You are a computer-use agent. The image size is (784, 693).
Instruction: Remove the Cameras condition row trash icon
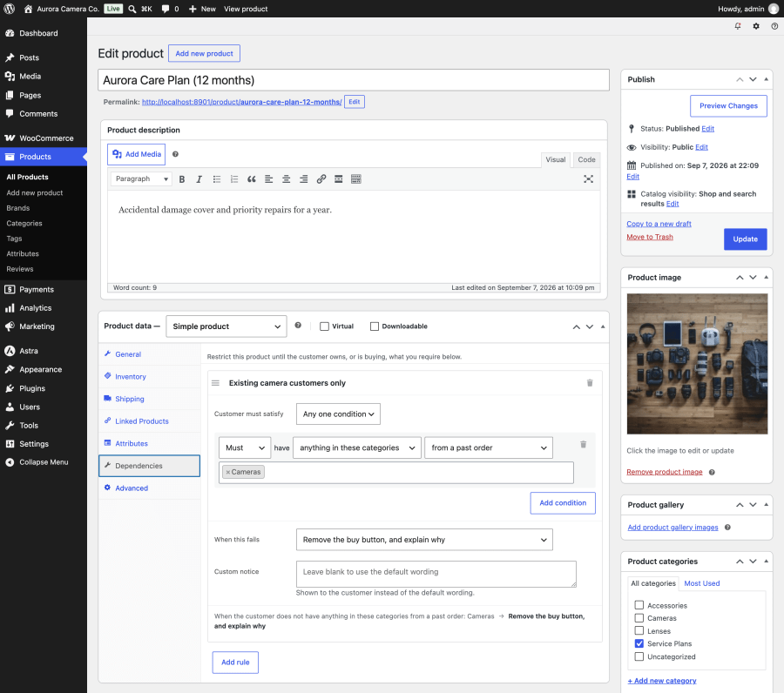pyautogui.click(x=583, y=444)
